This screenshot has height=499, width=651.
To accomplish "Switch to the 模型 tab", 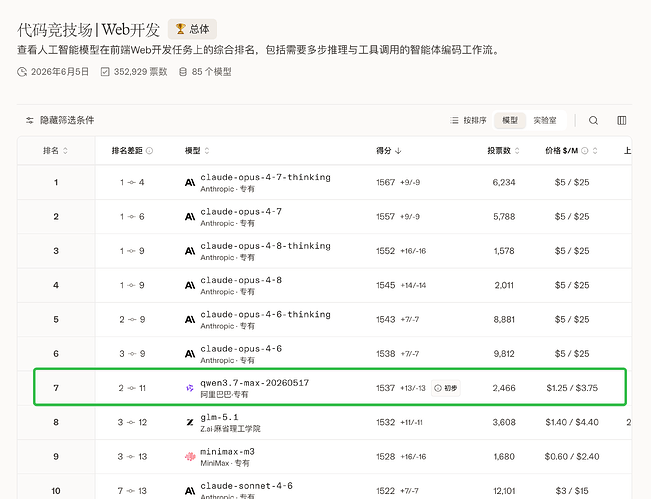I will [510, 120].
